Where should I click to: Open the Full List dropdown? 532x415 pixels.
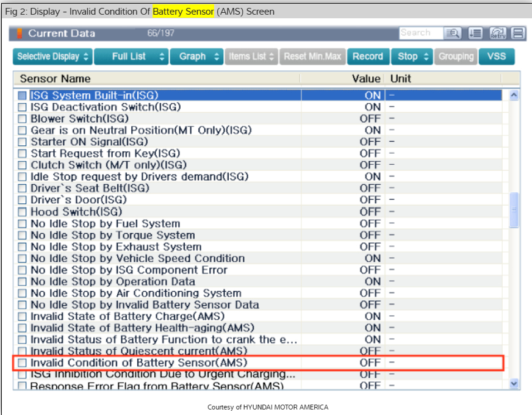[131, 56]
